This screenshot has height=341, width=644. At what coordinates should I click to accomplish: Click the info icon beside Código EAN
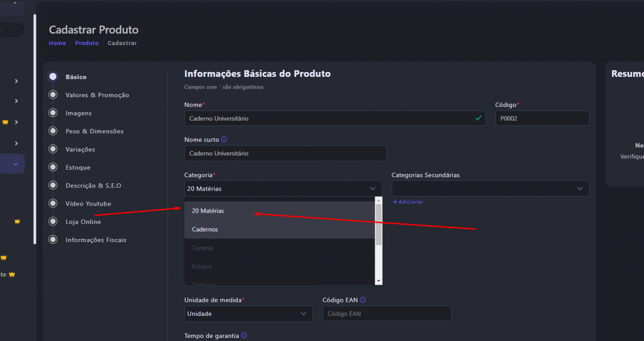click(x=363, y=300)
